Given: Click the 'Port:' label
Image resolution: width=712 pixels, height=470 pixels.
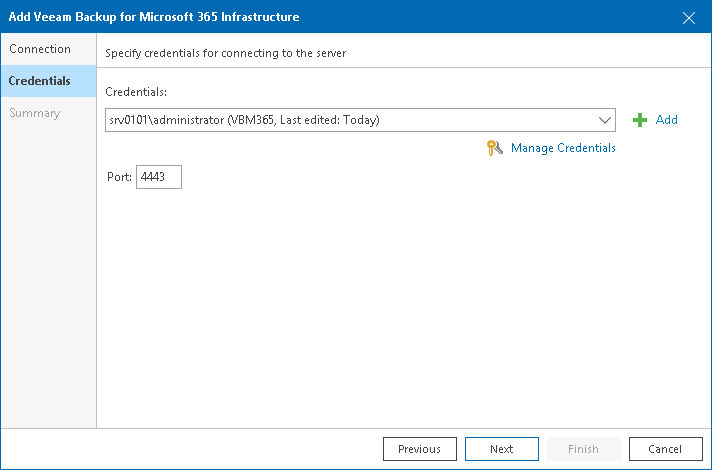Looking at the screenshot, I should tap(119, 177).
